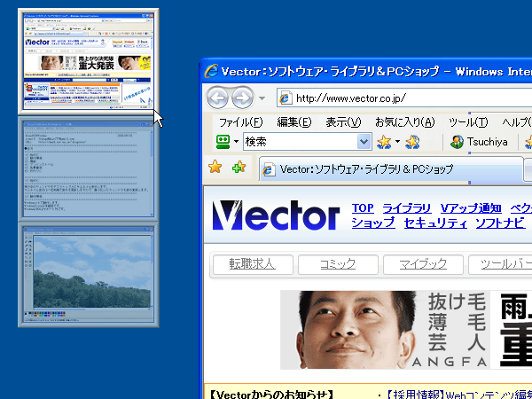Image resolution: width=532 pixels, height=399 pixels.
Task: Select the Vector browser window thumbnail
Action: coord(88,61)
